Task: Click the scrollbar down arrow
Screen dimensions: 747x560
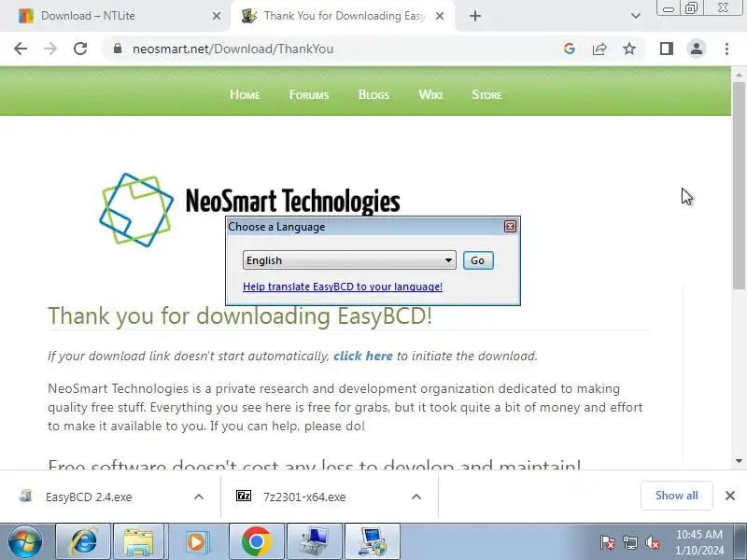Action: tap(739, 461)
